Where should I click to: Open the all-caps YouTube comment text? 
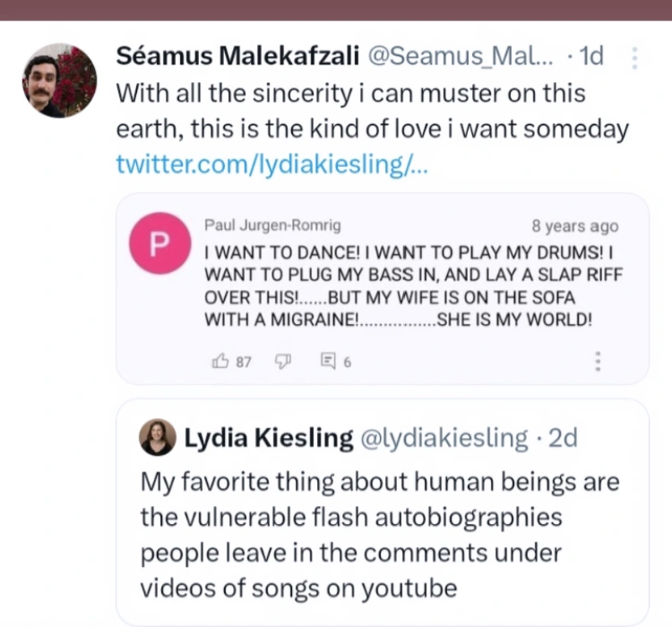pos(401,284)
